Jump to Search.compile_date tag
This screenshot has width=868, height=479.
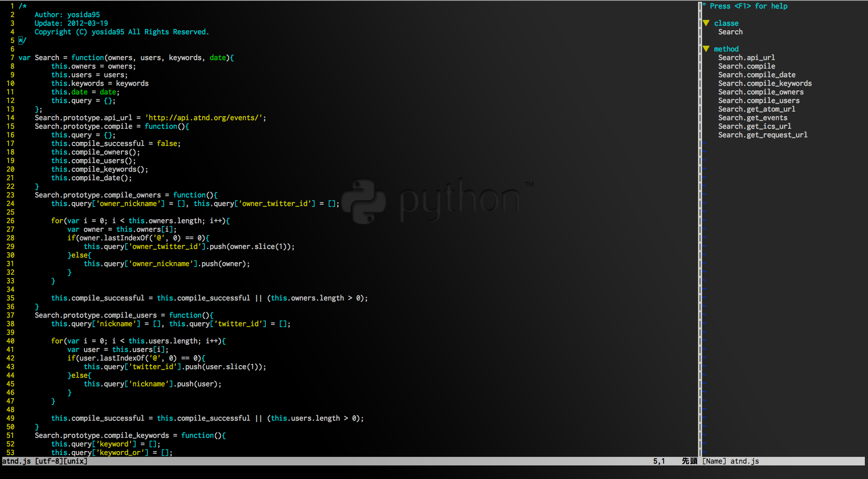pos(756,75)
